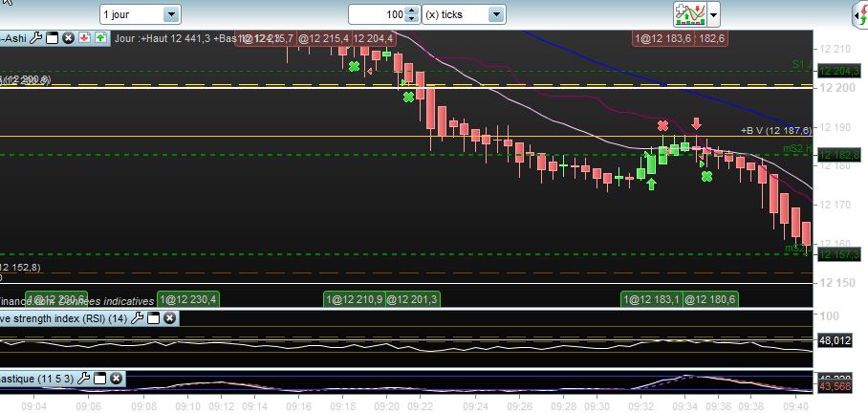
Task: Click the red down arrow sell marker
Action: (x=696, y=123)
